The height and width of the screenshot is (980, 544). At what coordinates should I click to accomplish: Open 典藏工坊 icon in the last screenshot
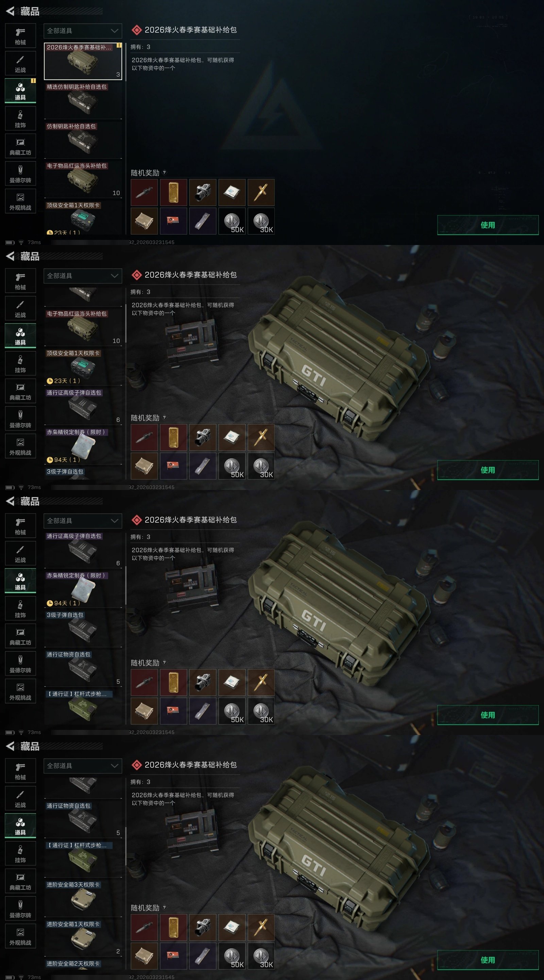point(20,881)
